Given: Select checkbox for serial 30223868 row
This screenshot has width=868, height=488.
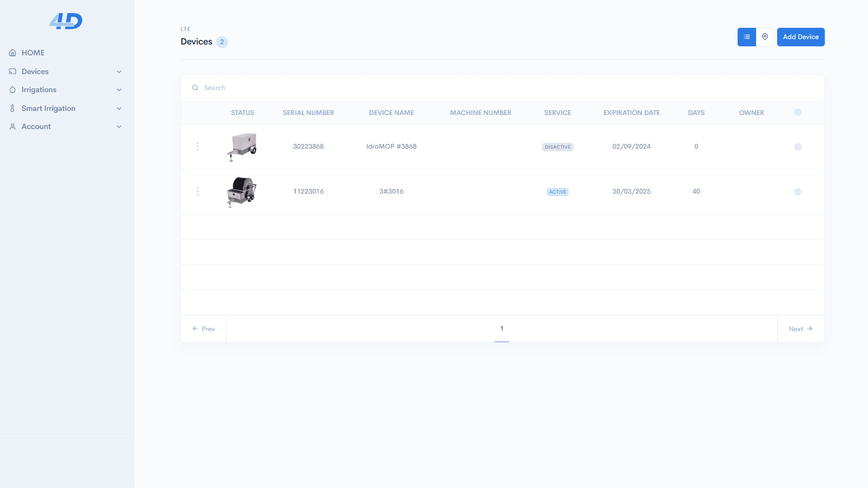Looking at the screenshot, I should (797, 146).
